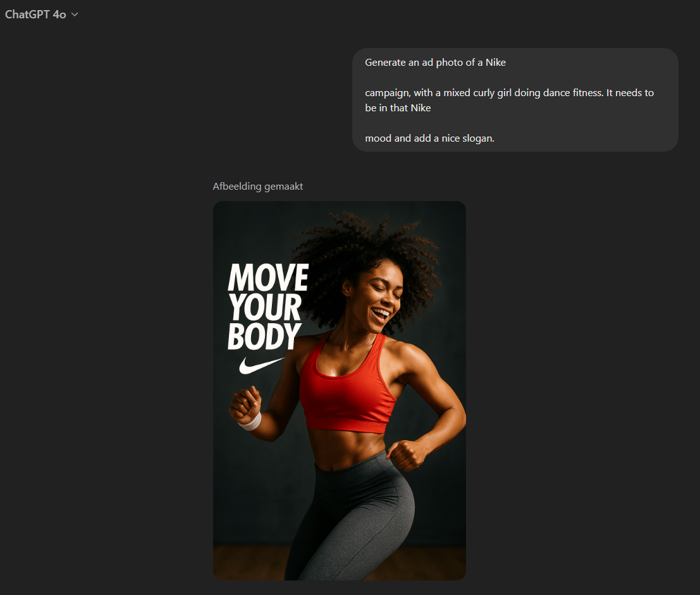The height and width of the screenshot is (595, 700).
Task: Open the ChatGPT 4o model selector
Action: tap(36, 15)
